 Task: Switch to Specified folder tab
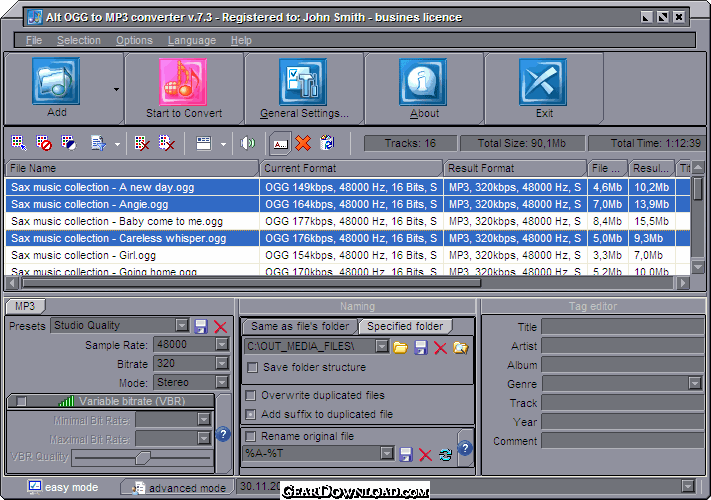point(405,326)
